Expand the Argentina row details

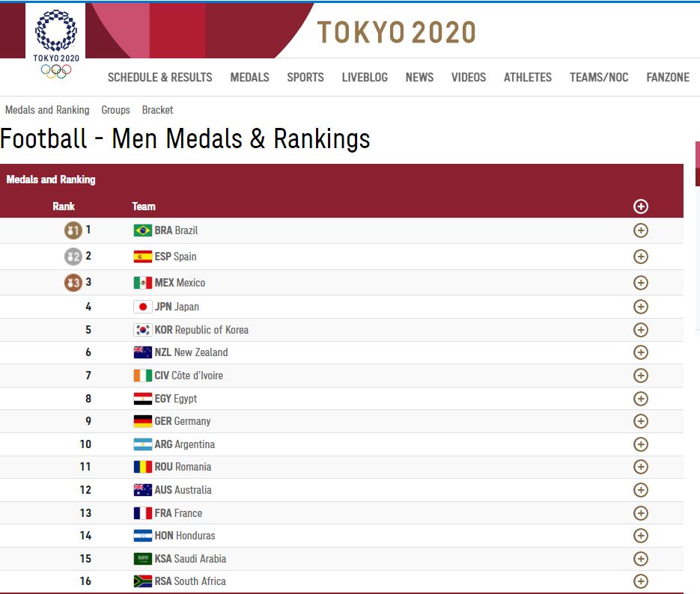pyautogui.click(x=640, y=444)
